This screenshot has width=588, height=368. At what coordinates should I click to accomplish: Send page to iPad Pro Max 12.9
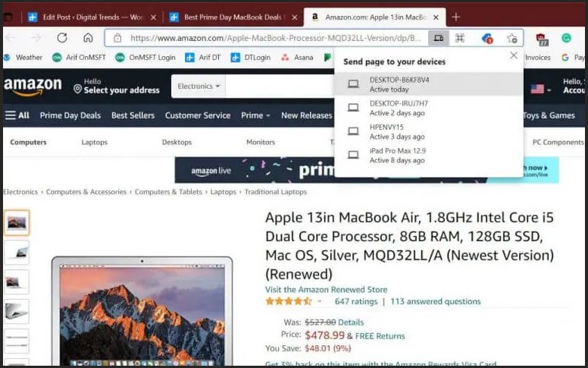(429, 155)
